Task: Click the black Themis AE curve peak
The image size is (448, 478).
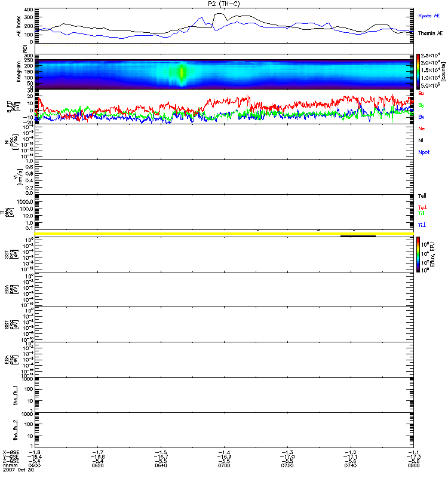Action: coord(219,14)
